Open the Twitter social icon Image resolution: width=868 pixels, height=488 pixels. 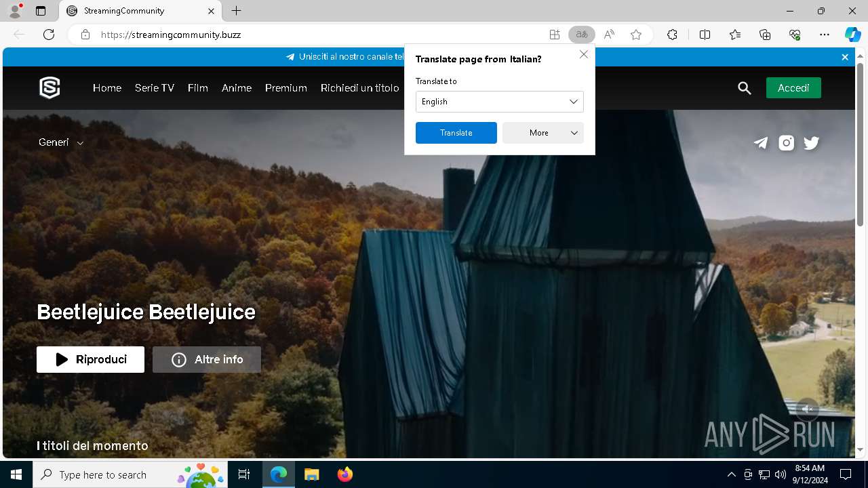click(x=811, y=143)
